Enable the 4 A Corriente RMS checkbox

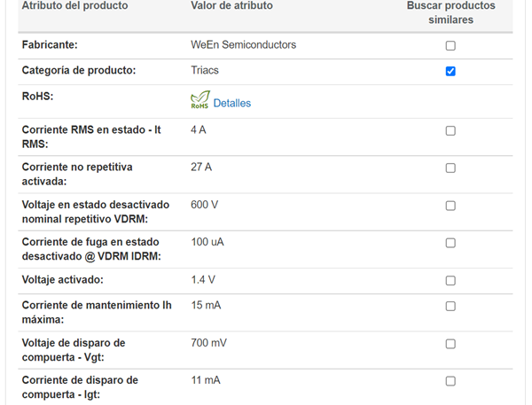tap(450, 131)
